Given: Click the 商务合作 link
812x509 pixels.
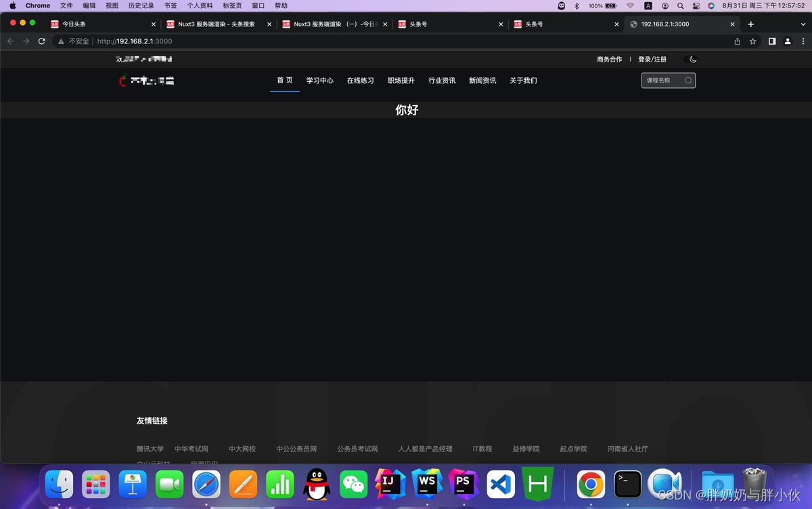Looking at the screenshot, I should pos(610,60).
